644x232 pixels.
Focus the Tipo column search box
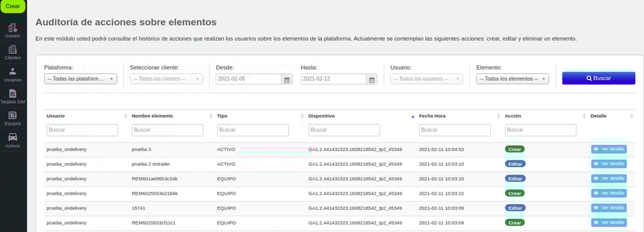click(252, 130)
